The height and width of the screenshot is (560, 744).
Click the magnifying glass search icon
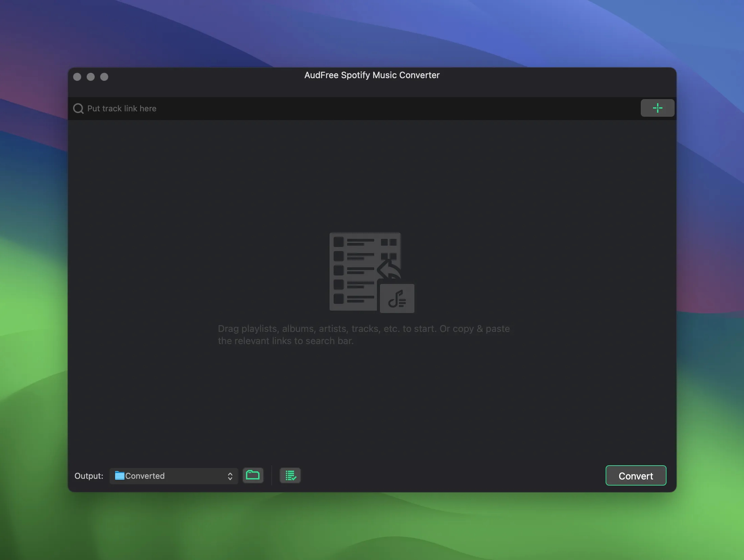[x=78, y=108]
